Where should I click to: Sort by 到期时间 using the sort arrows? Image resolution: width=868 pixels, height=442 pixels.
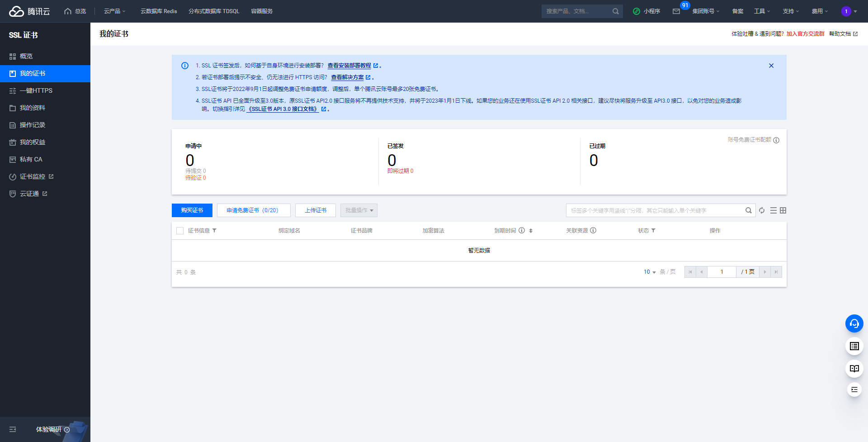pyautogui.click(x=531, y=231)
